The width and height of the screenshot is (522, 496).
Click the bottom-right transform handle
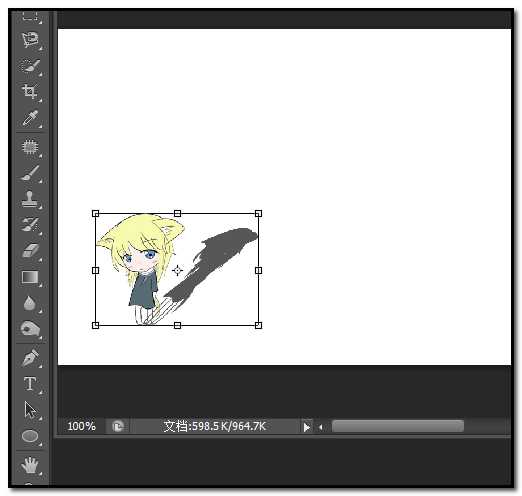pos(258,325)
